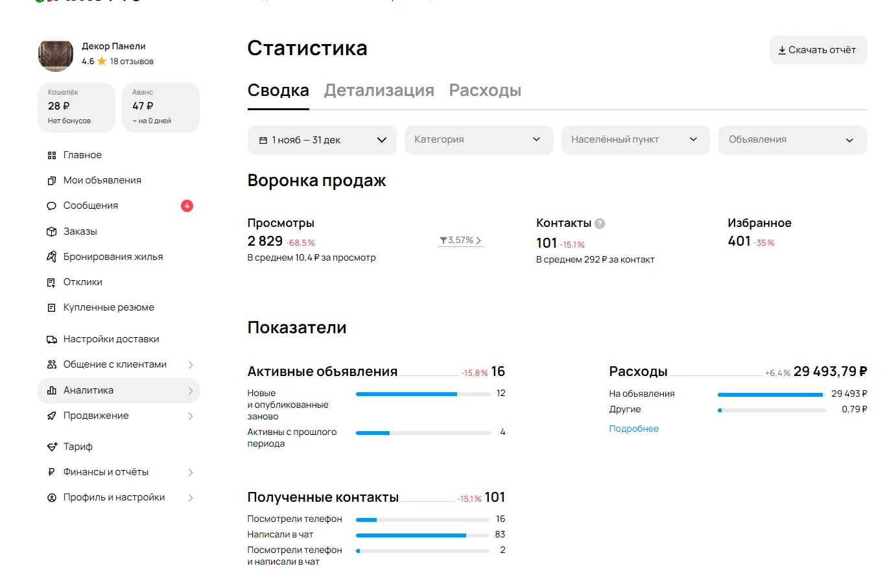Open the Объявления filter dropdown

[x=793, y=140]
